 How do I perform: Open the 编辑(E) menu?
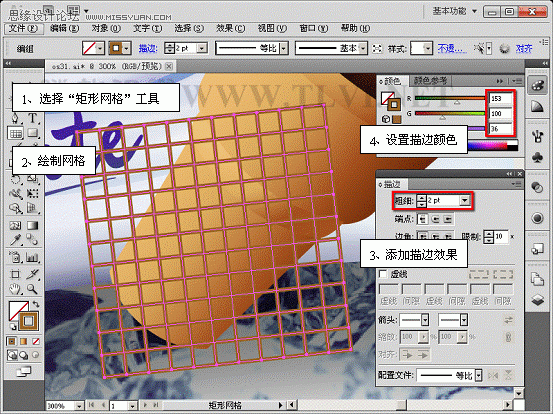click(x=65, y=28)
